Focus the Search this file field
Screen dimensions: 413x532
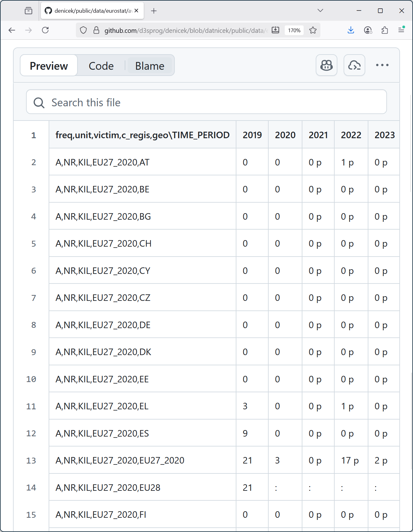coord(206,102)
